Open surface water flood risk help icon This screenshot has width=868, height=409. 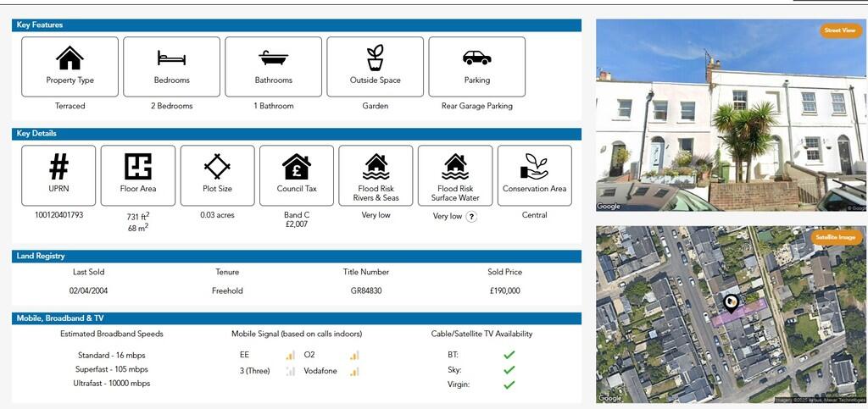click(x=471, y=217)
